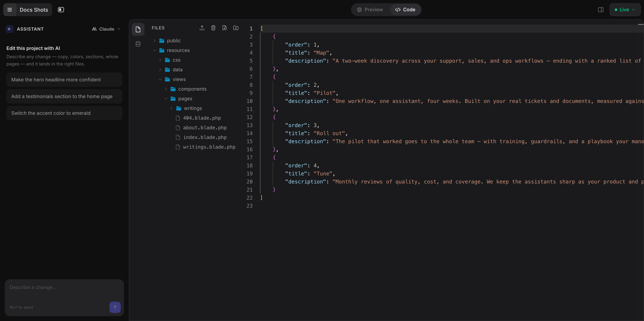Image resolution: width=644 pixels, height=321 pixels.
Task: Collapse the resources folder chevron
Action: tap(155, 50)
